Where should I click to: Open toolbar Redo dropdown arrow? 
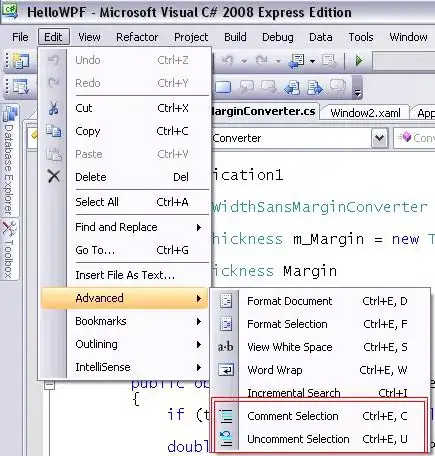(278, 61)
